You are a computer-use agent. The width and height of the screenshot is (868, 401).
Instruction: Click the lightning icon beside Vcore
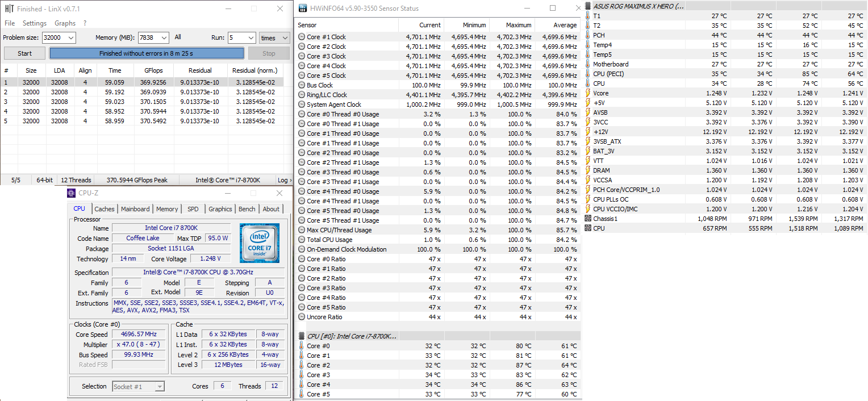click(x=588, y=93)
